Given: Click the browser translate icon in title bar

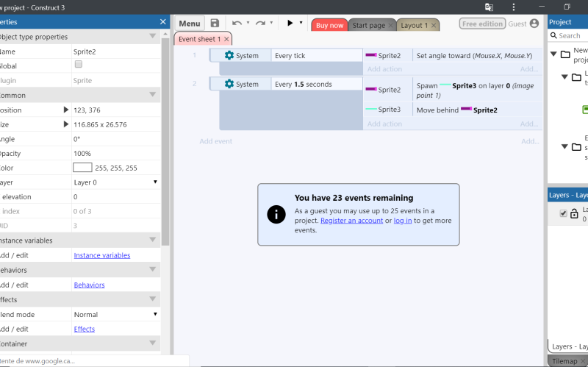Looking at the screenshot, I should click(x=489, y=7).
